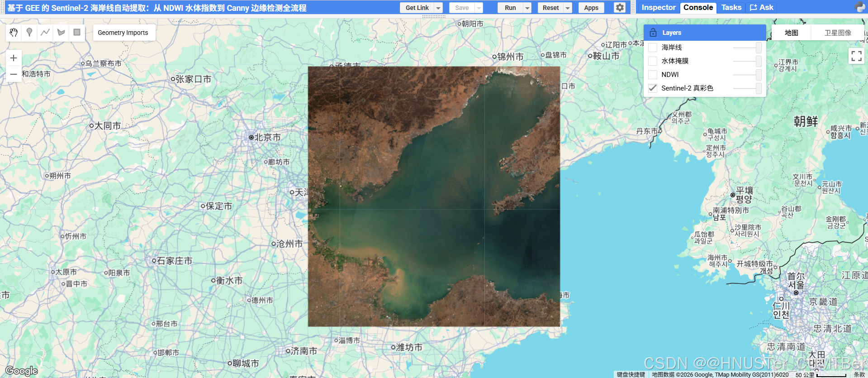868x378 pixels.
Task: Zoom out of the map
Action: tap(14, 74)
